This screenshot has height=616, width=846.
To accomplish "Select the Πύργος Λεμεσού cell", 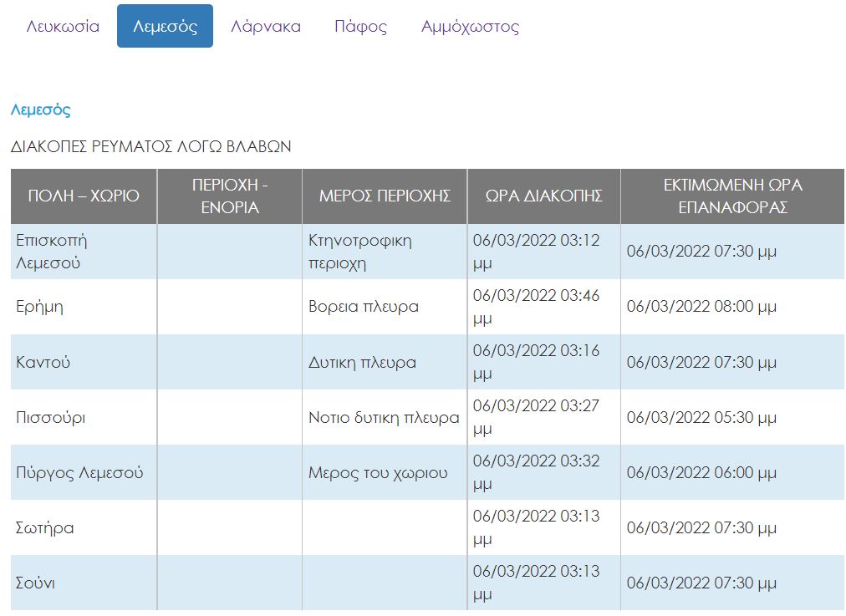I will [x=84, y=472].
